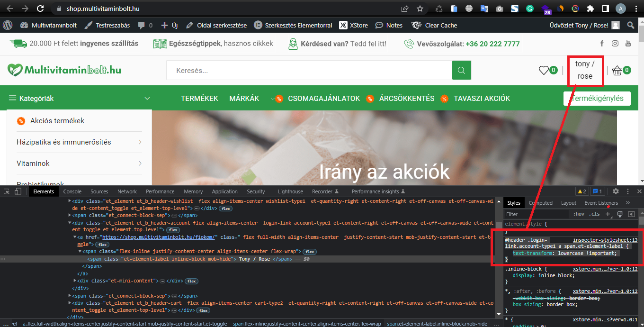
Task: Open the inspector-stylesheet:13 source link
Action: tap(605, 240)
